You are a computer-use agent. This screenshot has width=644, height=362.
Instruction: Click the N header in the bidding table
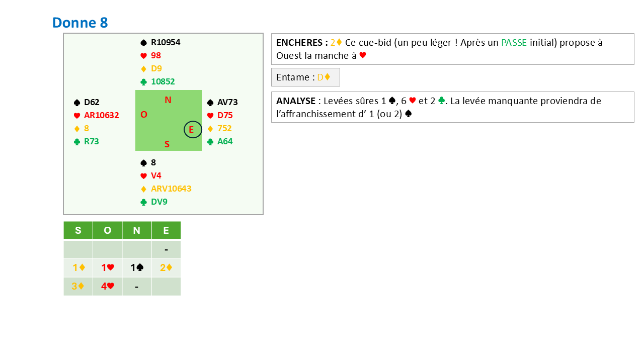pyautogui.click(x=136, y=230)
